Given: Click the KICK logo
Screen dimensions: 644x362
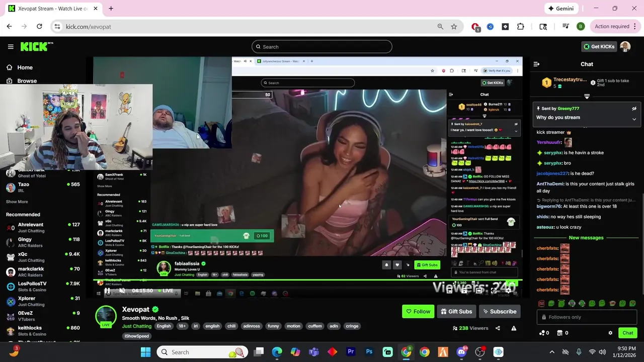Looking at the screenshot, I should click(x=36, y=46).
